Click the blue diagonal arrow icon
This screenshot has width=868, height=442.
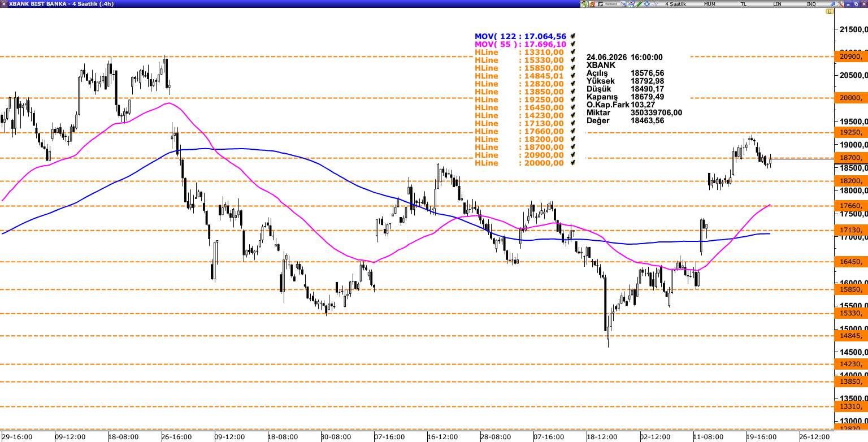832,4
